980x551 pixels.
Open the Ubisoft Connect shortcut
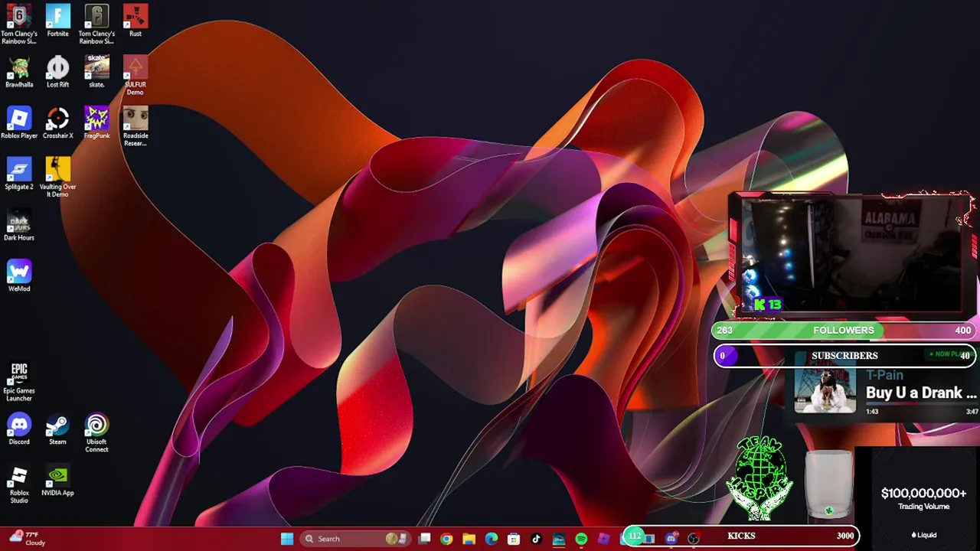[96, 433]
